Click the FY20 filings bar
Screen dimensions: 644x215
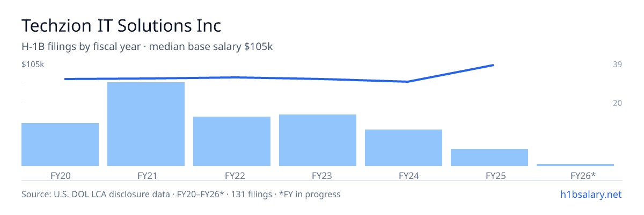pyautogui.click(x=60, y=145)
